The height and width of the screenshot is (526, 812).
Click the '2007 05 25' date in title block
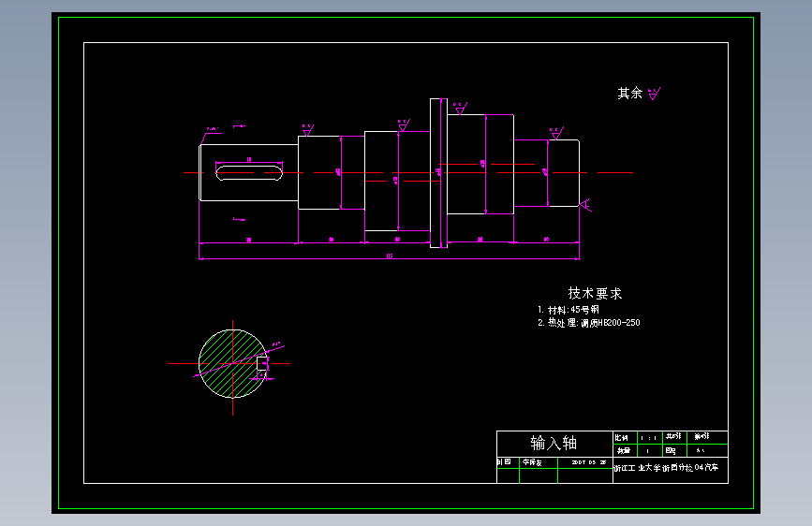pyautogui.click(x=589, y=462)
